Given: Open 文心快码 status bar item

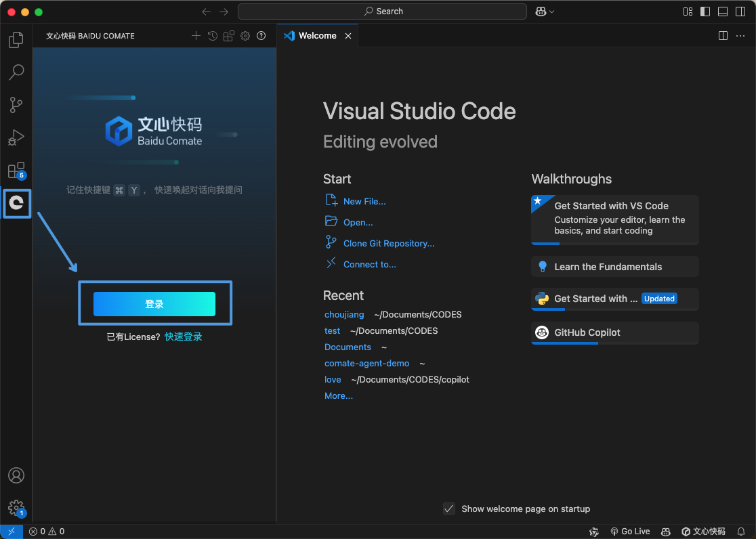Looking at the screenshot, I should tap(703, 532).
